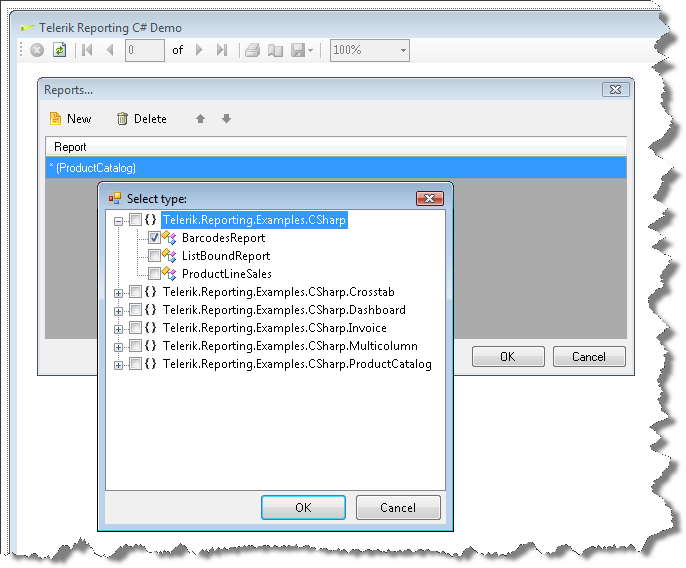Expand the CSharp.Multicolumn namespace node
Viewport: 686px width, 568px height.
tap(118, 347)
